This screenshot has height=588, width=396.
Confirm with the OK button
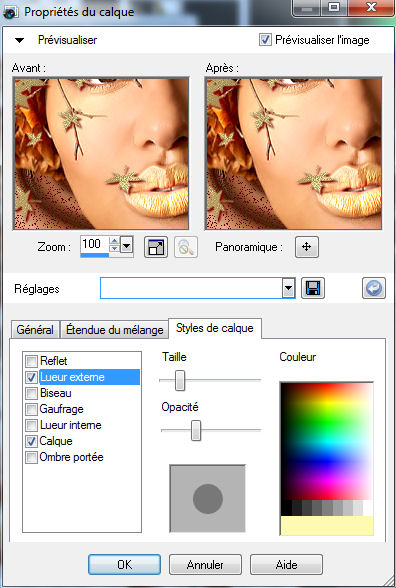(x=124, y=564)
